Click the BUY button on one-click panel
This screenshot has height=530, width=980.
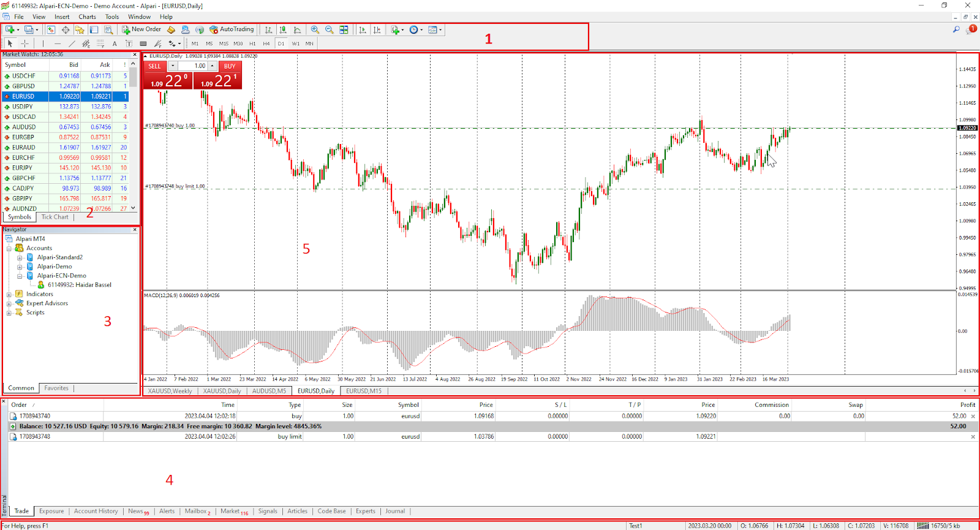click(x=230, y=66)
